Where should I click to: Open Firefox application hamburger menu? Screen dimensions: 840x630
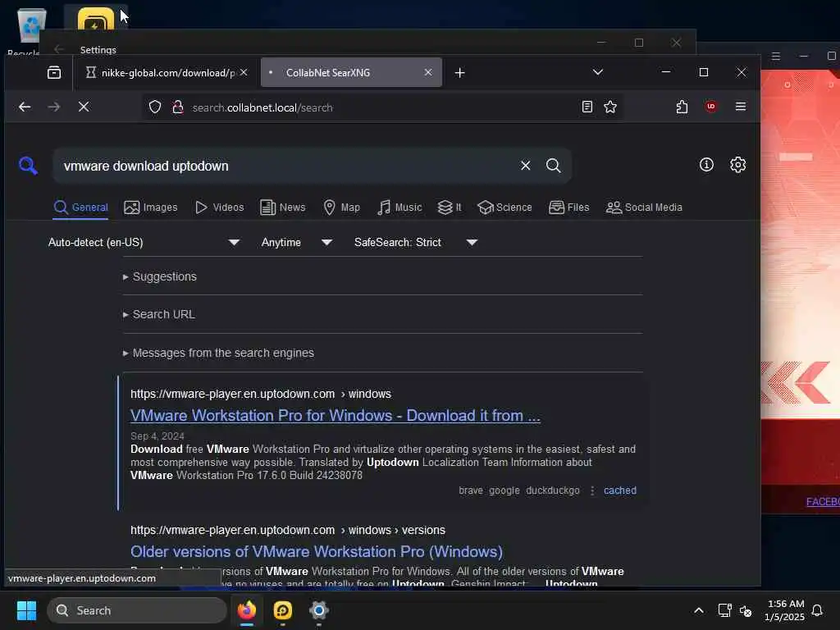point(741,107)
